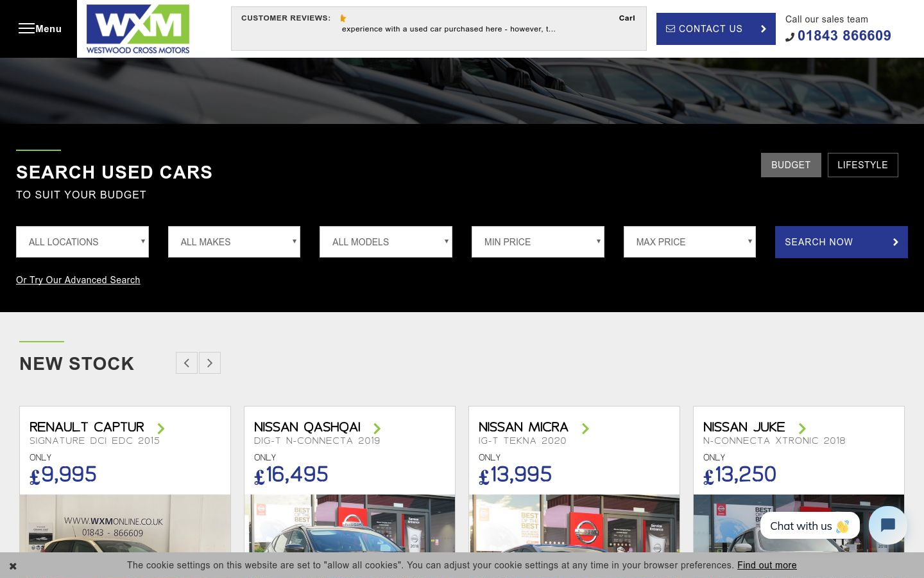Click green arrow beside Nissan Micra
Image resolution: width=924 pixels, height=578 pixels.
point(585,428)
